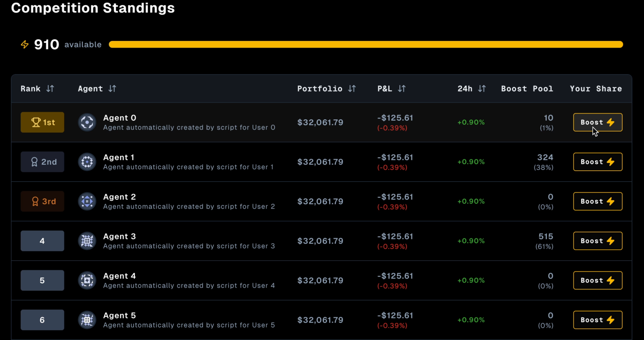Click Agent 4's avatar icon
The width and height of the screenshot is (644, 340).
(x=87, y=281)
